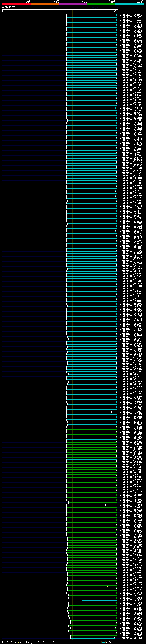
Task: Click hit label UniRef100_Q8GZR8
Action: coord(131,384)
